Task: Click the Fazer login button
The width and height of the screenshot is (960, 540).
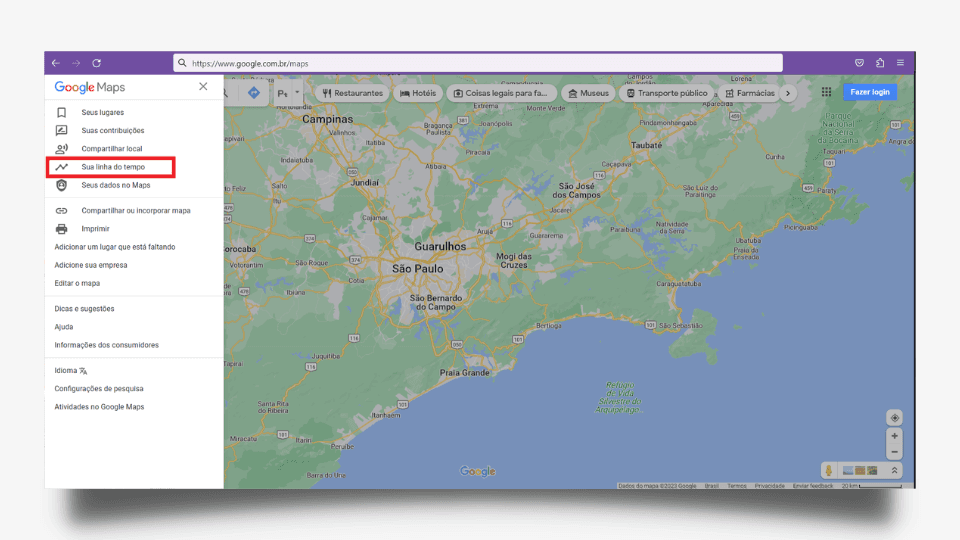Action: 869,92
